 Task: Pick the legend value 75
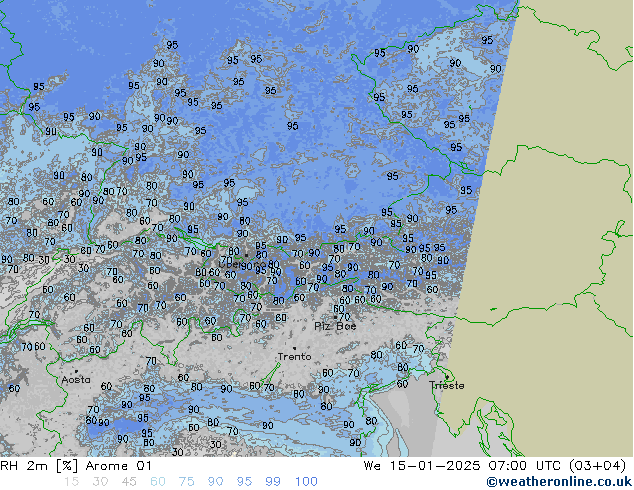[186, 482]
